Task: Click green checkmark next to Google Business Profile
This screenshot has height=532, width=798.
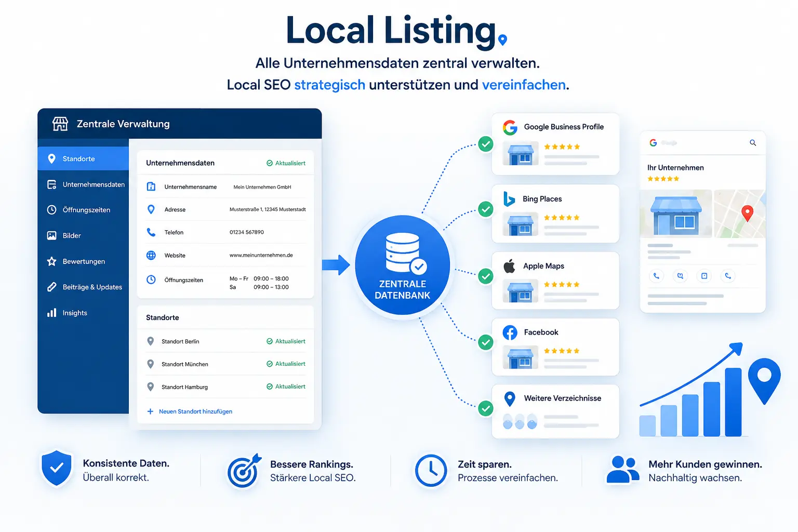Action: coord(486,144)
